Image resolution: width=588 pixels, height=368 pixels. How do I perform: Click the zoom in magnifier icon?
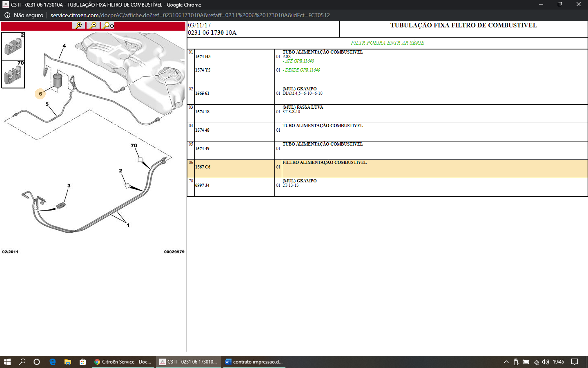(x=78, y=25)
